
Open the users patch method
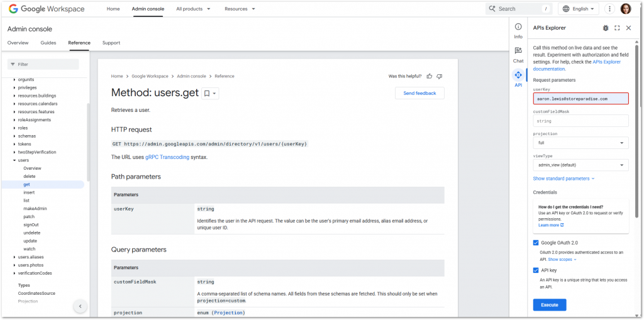29,217
